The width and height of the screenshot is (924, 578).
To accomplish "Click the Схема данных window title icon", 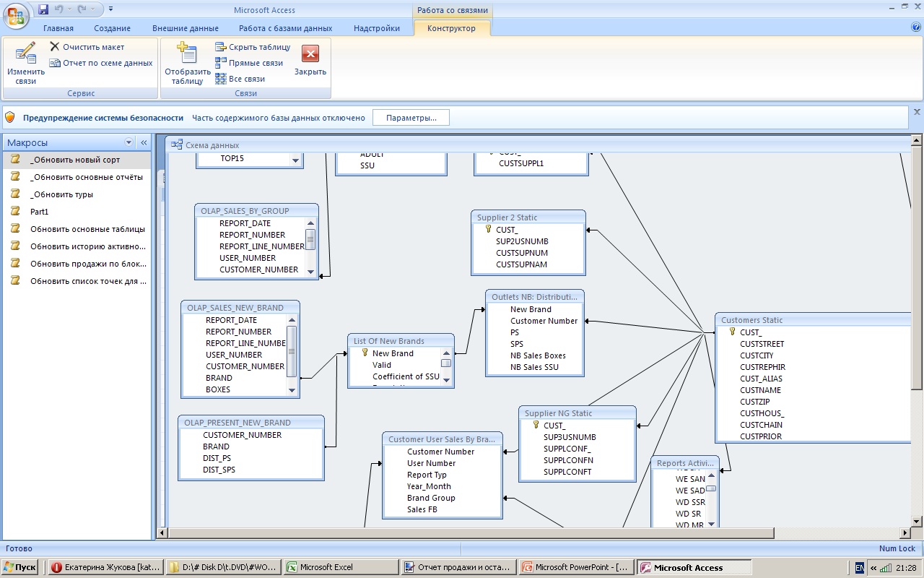I will (176, 145).
